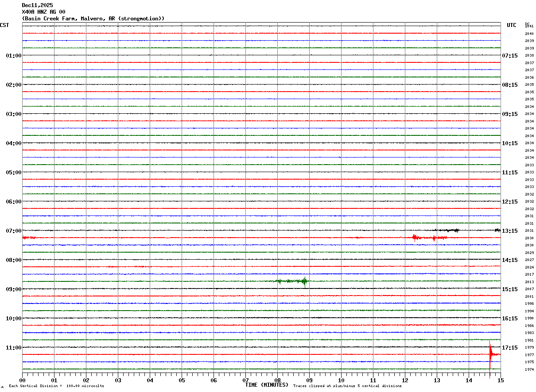Image resolution: width=536 pixels, height=392 pixels.
Task: Click the DC value 1986
Action: coord(529,326)
